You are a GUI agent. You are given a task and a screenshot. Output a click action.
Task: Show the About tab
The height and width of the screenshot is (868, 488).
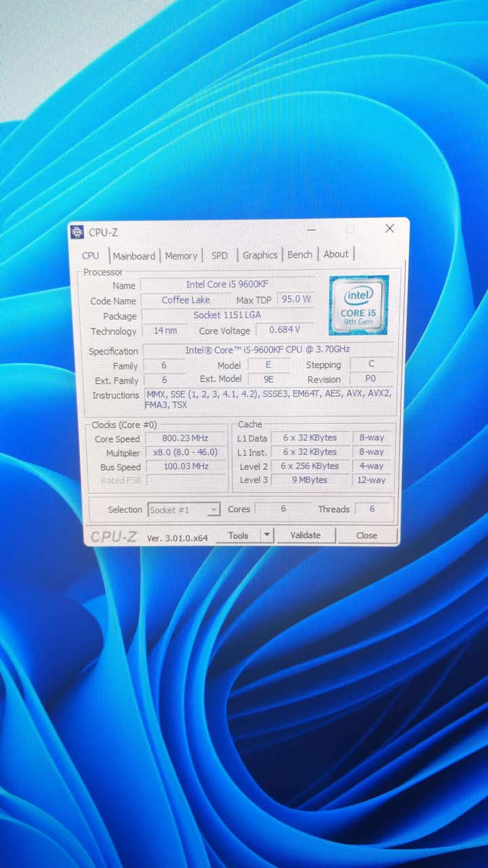pos(335,254)
